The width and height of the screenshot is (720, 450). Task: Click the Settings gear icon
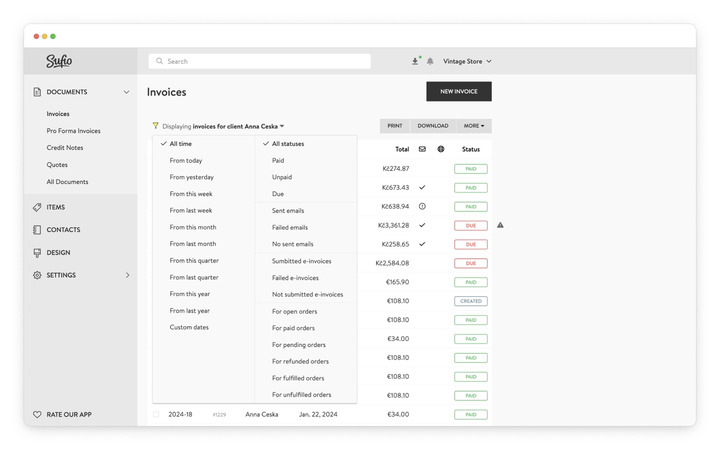pyautogui.click(x=37, y=275)
